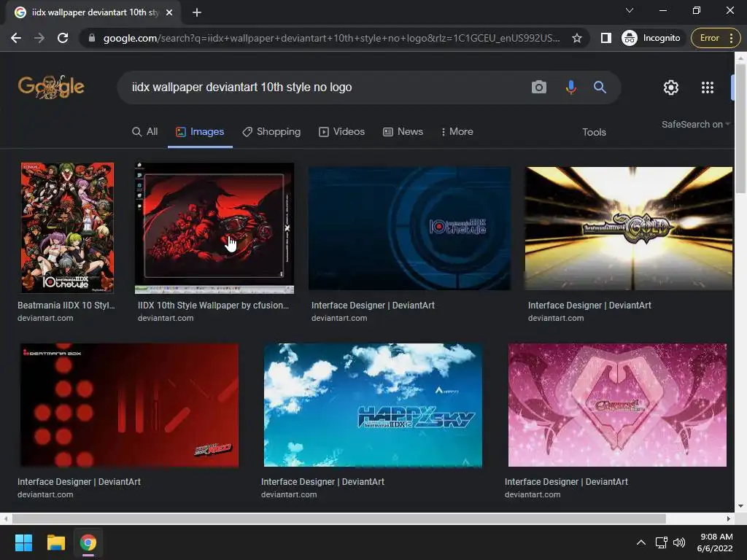Click Interface Designer link under blue wallpaper

point(373,306)
